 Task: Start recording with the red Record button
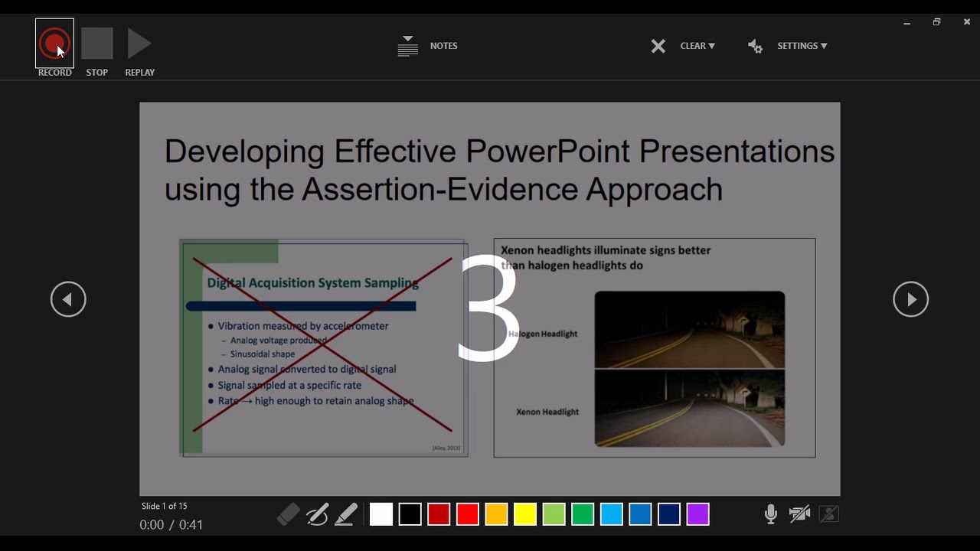(x=54, y=44)
